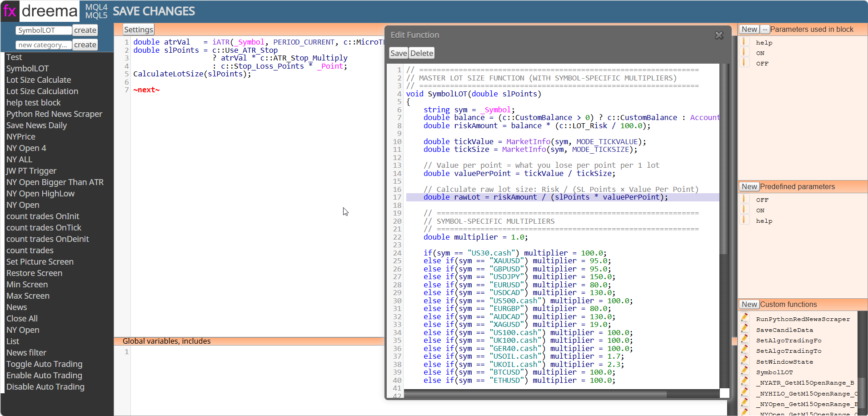868x416 pixels.
Task: Select Enable Auto Trading in the sidebar
Action: pos(44,376)
